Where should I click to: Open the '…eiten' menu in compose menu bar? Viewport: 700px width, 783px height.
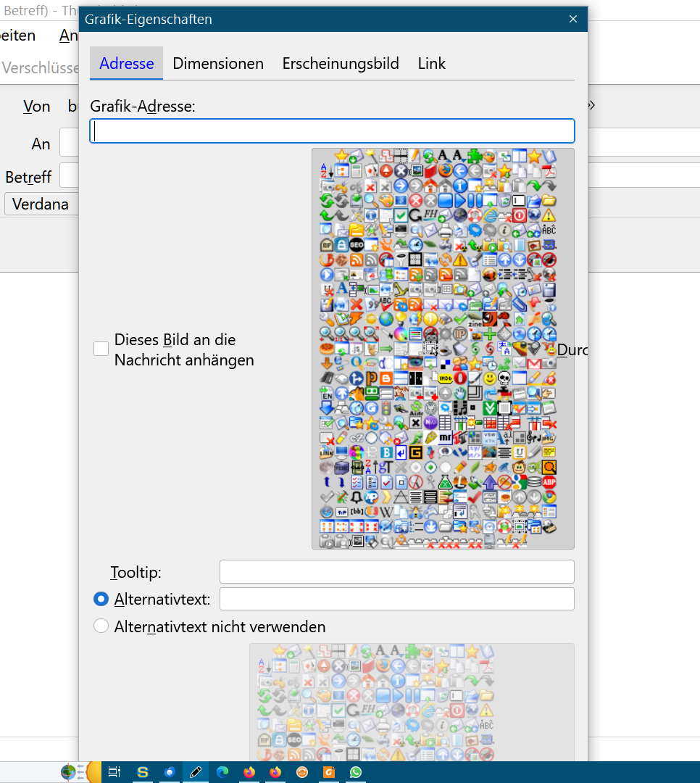18,36
